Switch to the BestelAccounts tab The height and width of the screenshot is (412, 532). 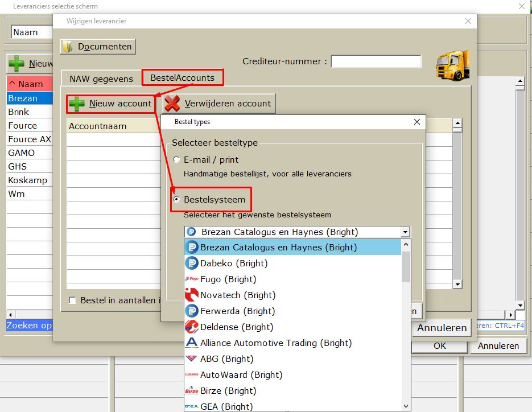(182, 78)
